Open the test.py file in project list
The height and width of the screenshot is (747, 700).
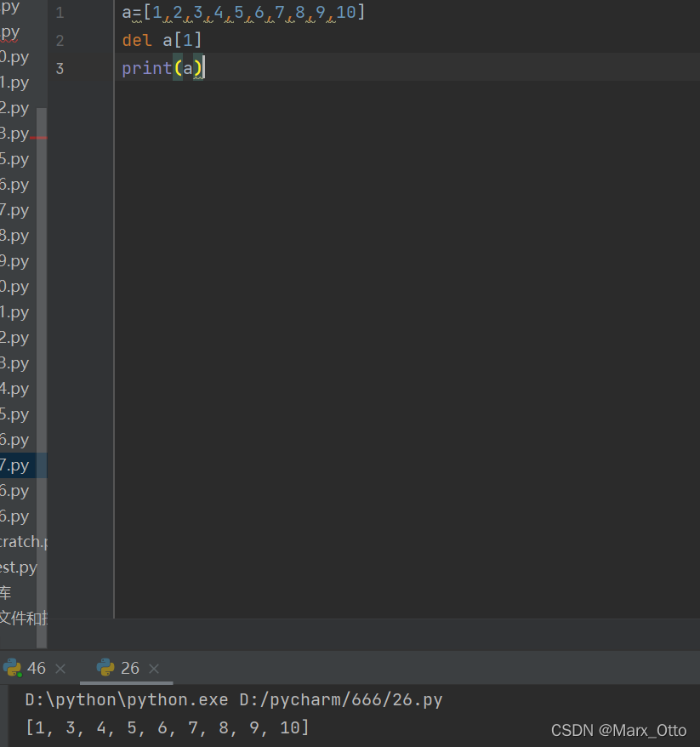pyautogui.click(x=19, y=567)
